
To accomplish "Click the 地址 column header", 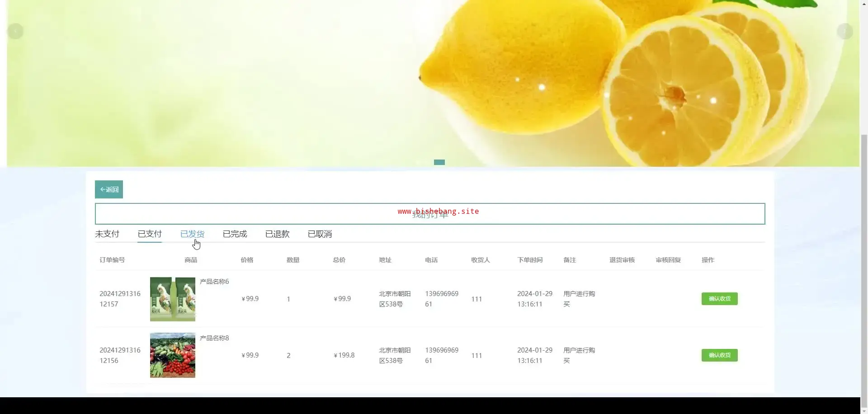I will [x=385, y=260].
